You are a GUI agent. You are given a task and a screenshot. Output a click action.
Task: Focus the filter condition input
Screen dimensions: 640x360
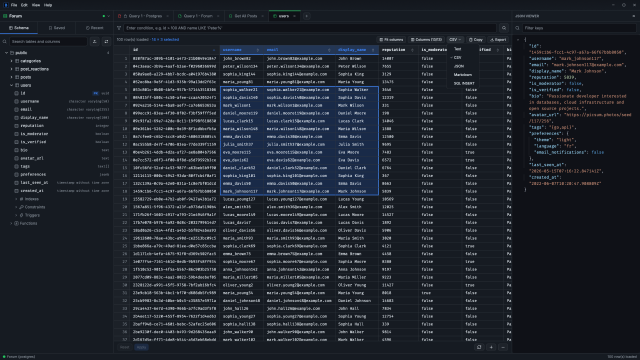(310, 28)
